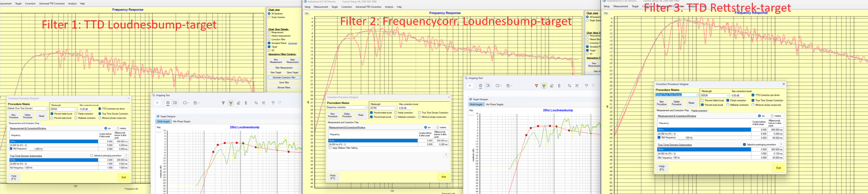Open the Setup menu in the Filter 2 window

coord(307,7)
